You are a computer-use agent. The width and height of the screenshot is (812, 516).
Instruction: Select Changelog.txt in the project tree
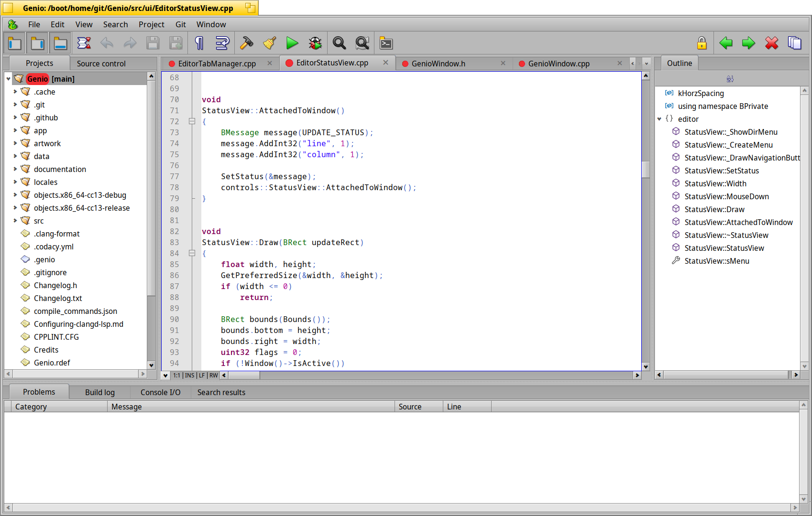pos(58,298)
